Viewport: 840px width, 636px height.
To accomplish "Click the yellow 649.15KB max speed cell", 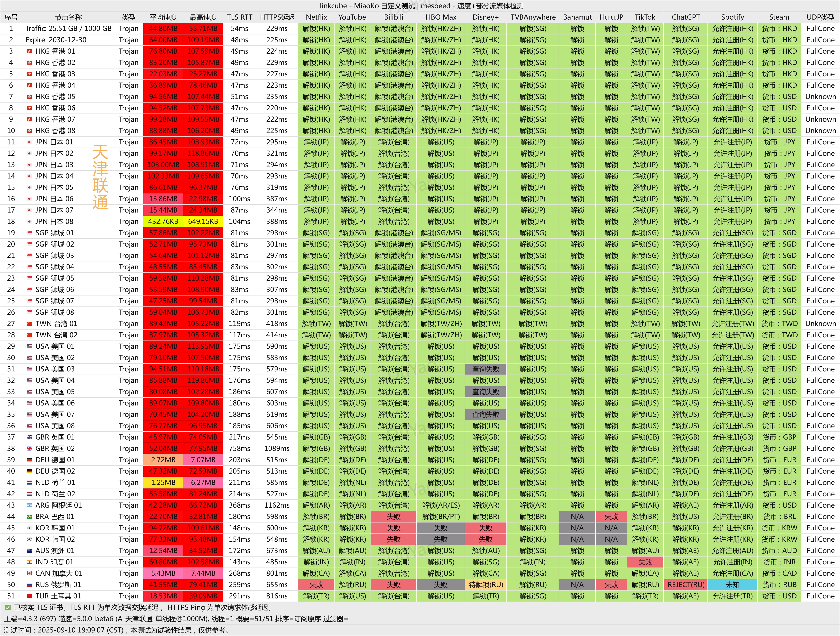I will point(203,222).
